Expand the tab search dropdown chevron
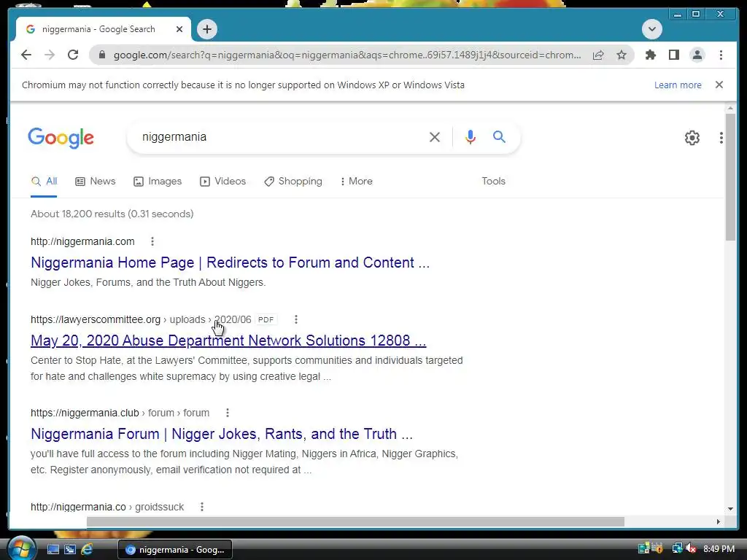The height and width of the screenshot is (560, 747). pos(651,29)
